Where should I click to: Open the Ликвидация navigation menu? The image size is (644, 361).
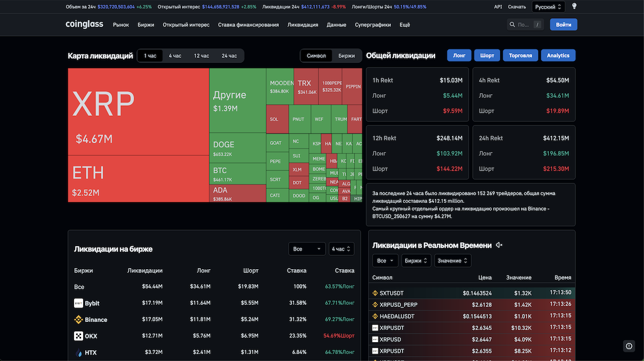(303, 25)
